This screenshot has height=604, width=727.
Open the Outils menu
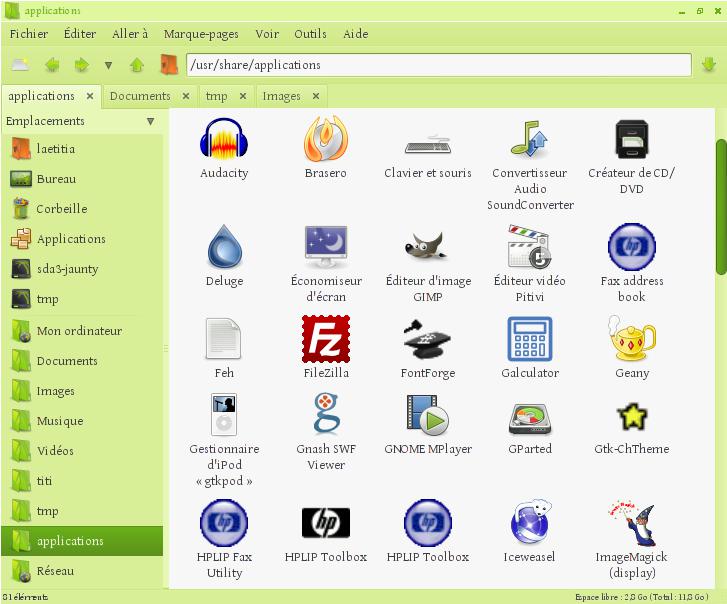[310, 33]
